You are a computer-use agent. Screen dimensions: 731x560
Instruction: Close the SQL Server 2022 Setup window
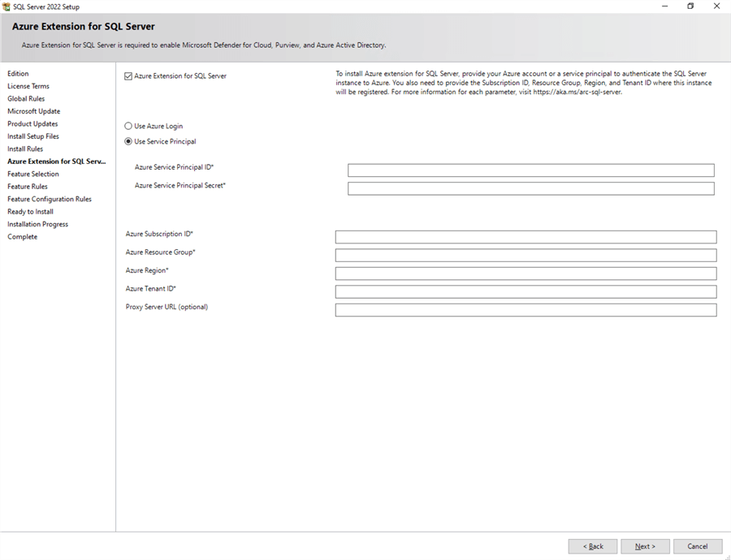716,6
